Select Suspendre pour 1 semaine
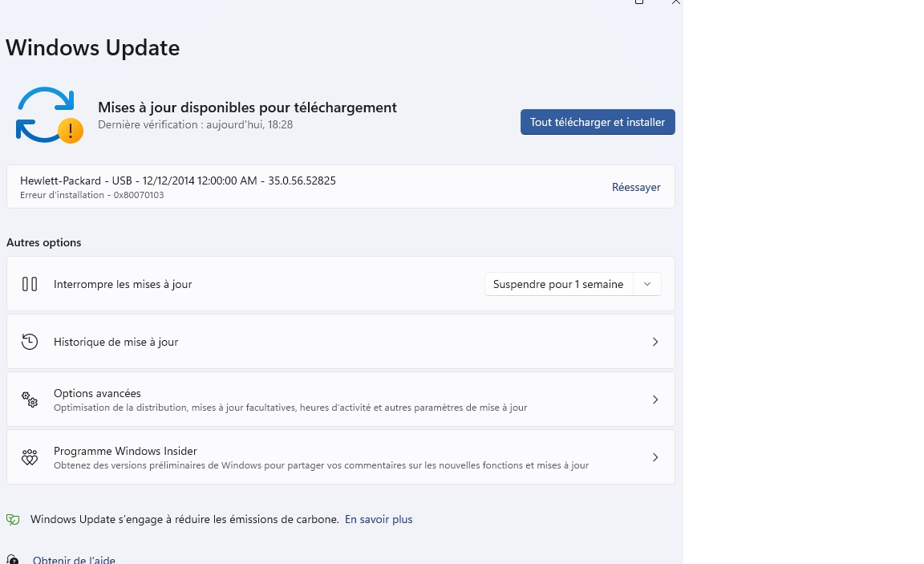The width and height of the screenshot is (924, 564). coord(558,284)
